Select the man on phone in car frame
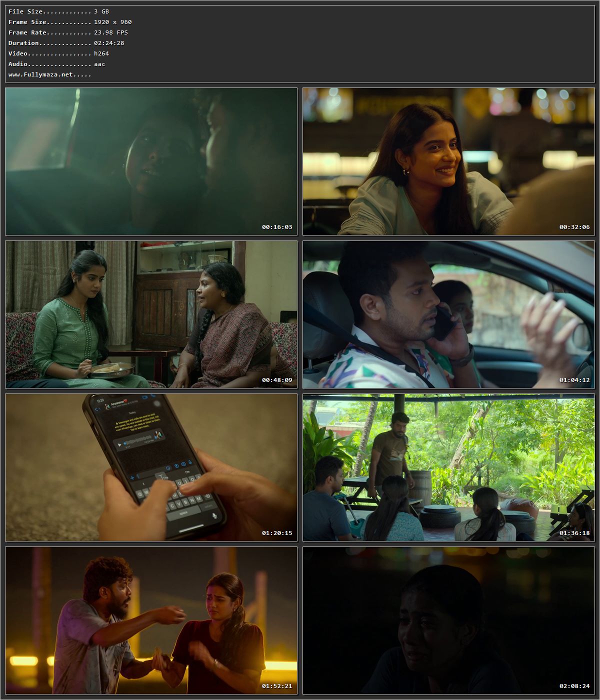 click(x=448, y=314)
